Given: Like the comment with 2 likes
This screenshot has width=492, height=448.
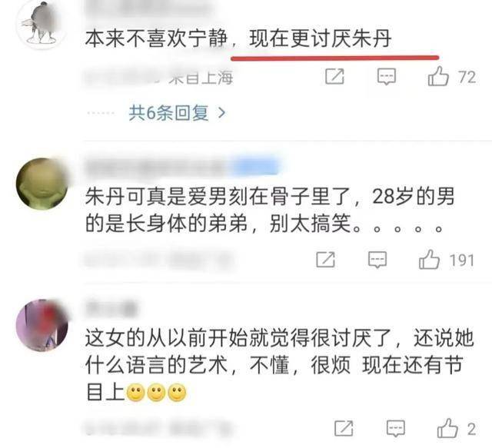Looking at the screenshot, I should [x=447, y=428].
